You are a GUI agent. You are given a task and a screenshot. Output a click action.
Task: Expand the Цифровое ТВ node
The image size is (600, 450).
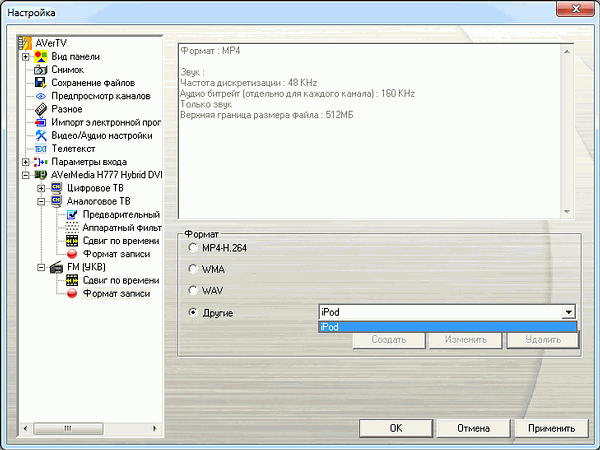[41, 188]
